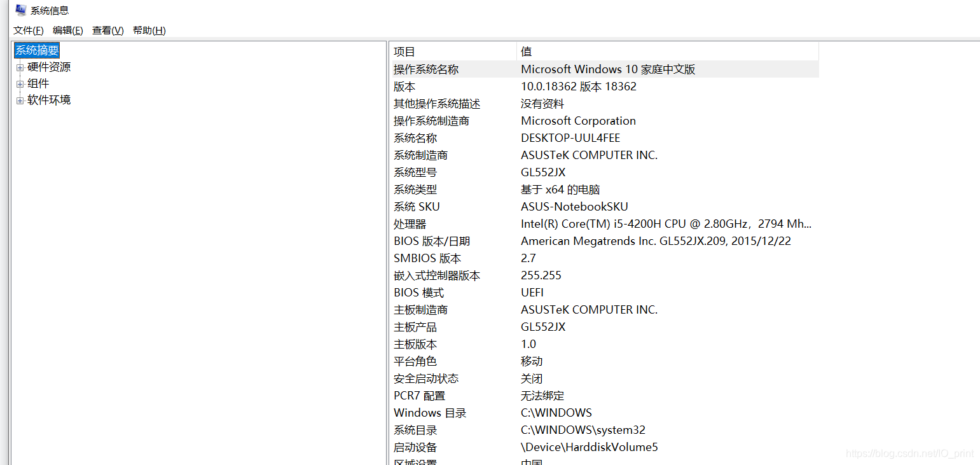This screenshot has width=980, height=465.
Task: Click the value Microsoft Corporation
Action: pyautogui.click(x=578, y=121)
